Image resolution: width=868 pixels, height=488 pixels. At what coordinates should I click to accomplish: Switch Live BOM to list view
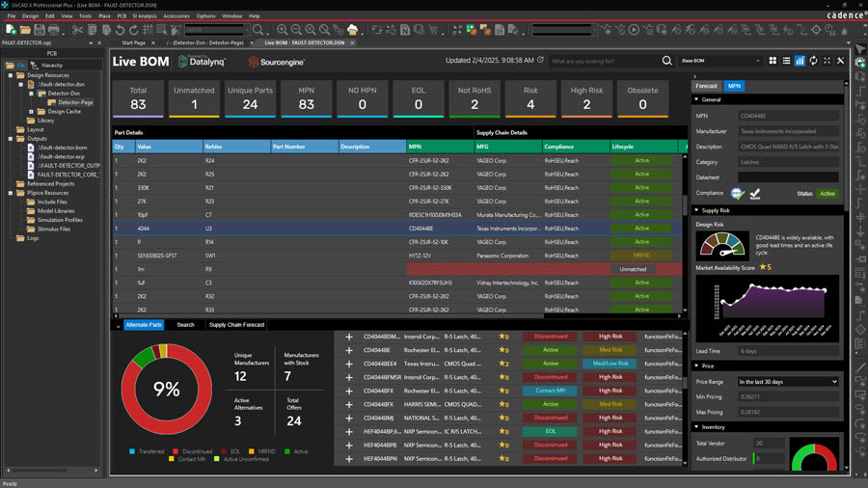pos(786,61)
